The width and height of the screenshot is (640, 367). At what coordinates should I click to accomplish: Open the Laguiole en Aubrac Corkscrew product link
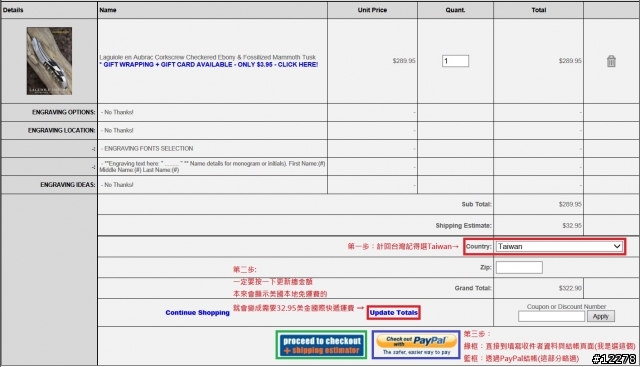(x=208, y=57)
